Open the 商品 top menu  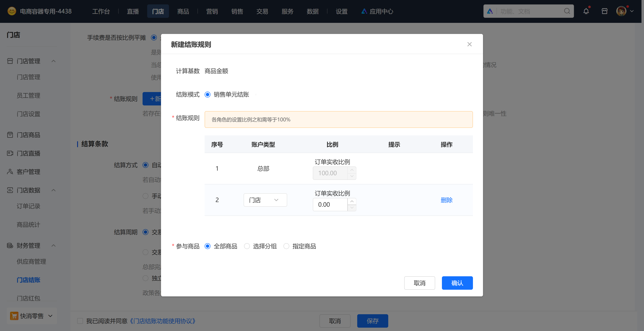tap(183, 11)
